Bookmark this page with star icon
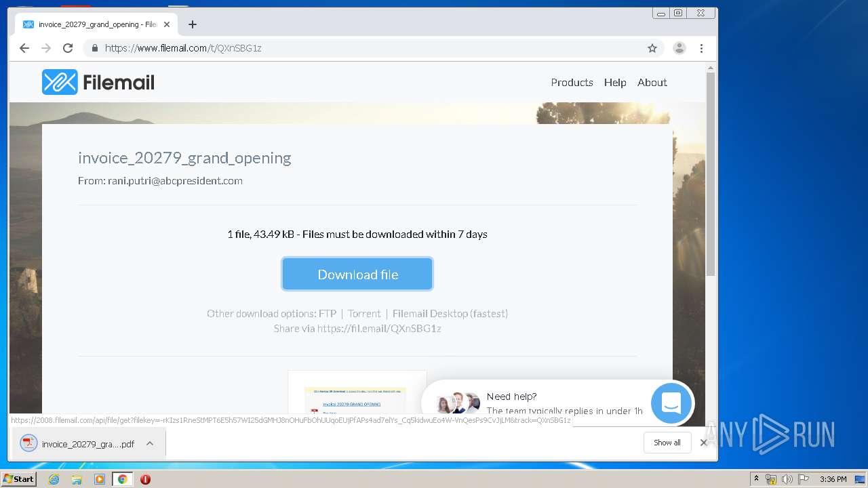Screen dimensions: 868x488 tap(652, 48)
